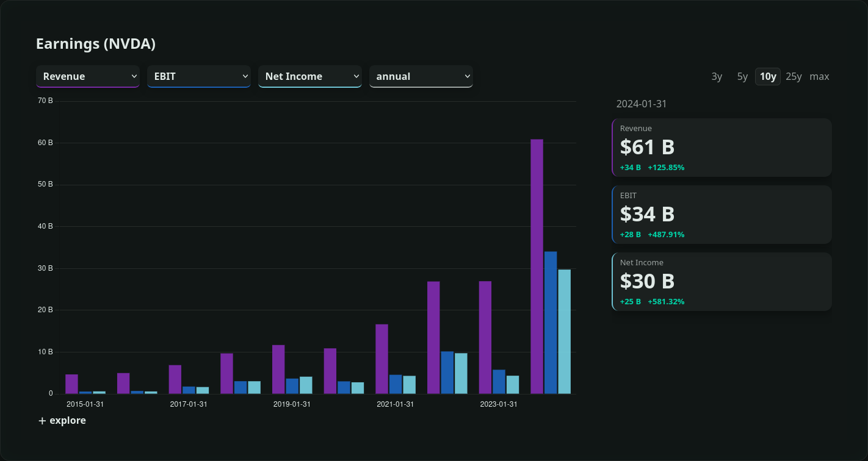Click the 2021-01-31 purple revenue bar
Screen dimensions: 868x461
coord(382,360)
